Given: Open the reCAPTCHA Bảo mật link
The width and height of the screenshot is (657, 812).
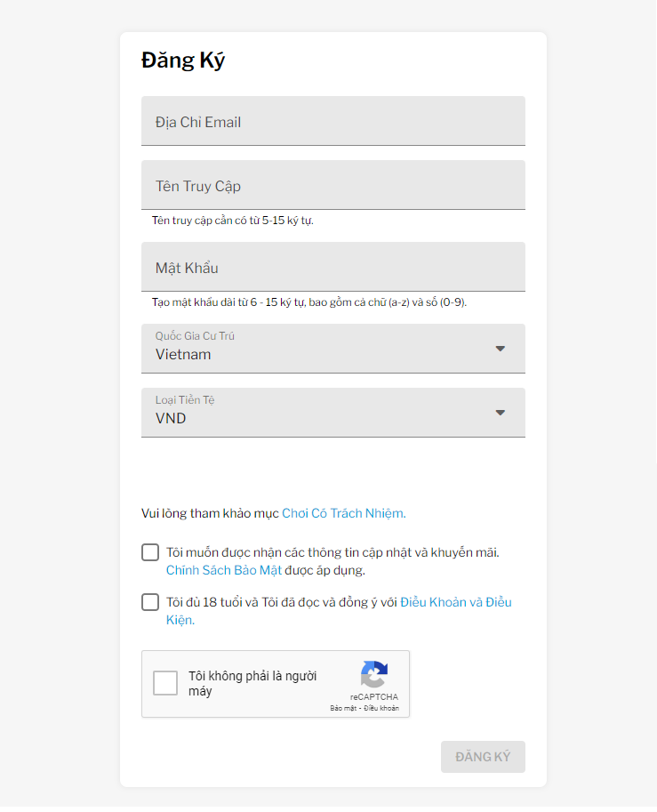Looking at the screenshot, I should pos(343,708).
